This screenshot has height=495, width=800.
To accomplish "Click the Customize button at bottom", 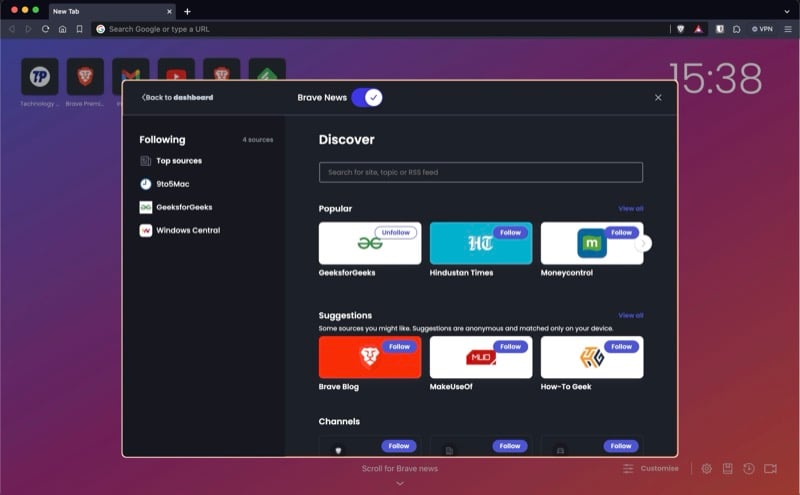I will [x=651, y=468].
